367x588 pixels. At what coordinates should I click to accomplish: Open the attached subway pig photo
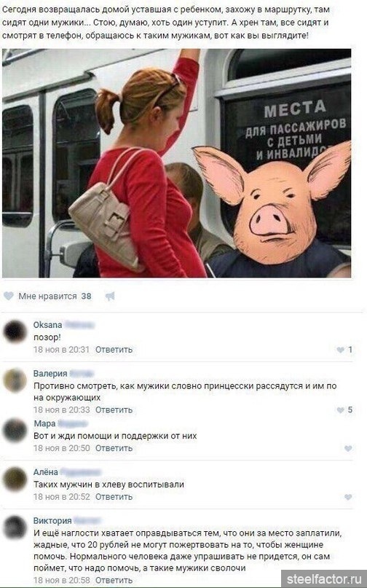tap(176, 163)
